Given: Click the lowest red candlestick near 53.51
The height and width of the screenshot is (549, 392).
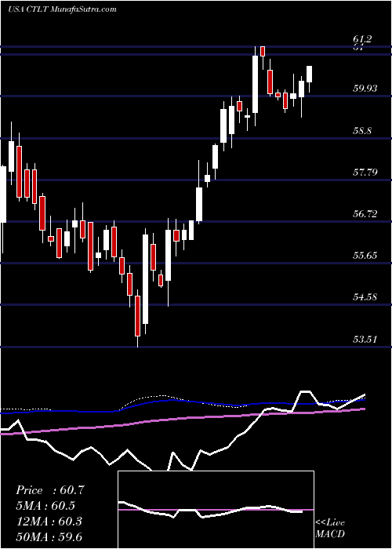Looking at the screenshot, I should [137, 318].
